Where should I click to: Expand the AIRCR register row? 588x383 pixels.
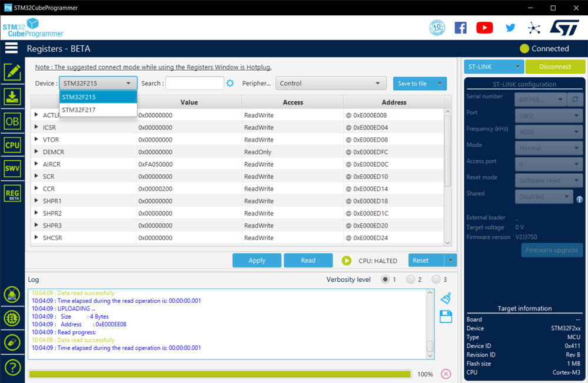[36, 164]
